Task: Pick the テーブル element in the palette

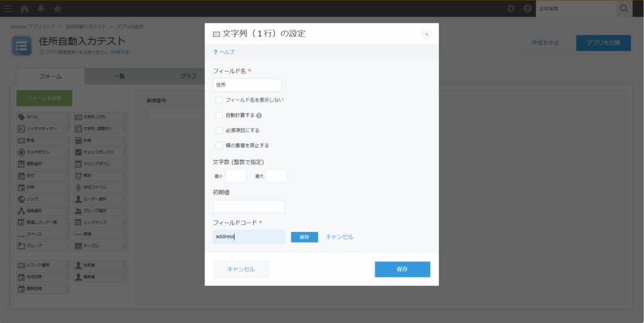Action: [x=100, y=246]
